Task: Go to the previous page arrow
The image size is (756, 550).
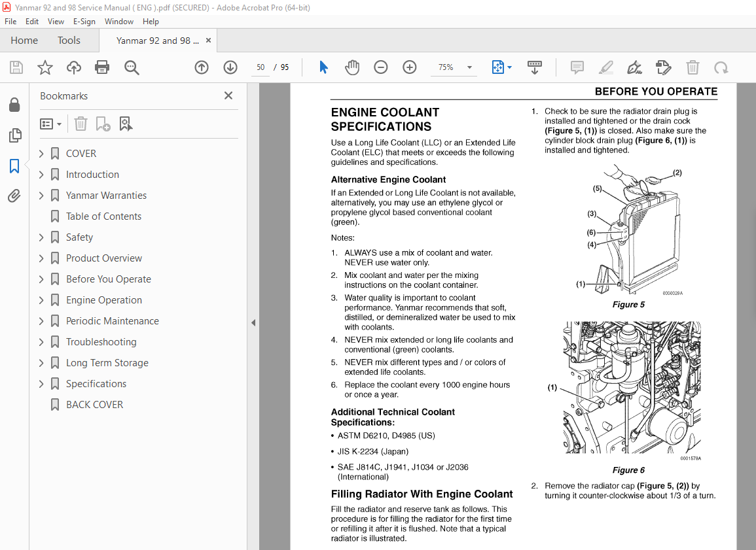Action: tap(202, 67)
